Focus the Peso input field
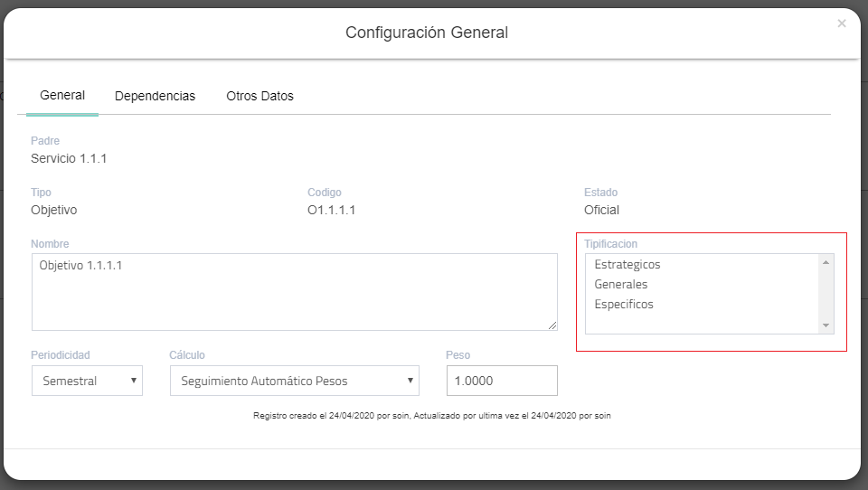The image size is (868, 490). [501, 381]
